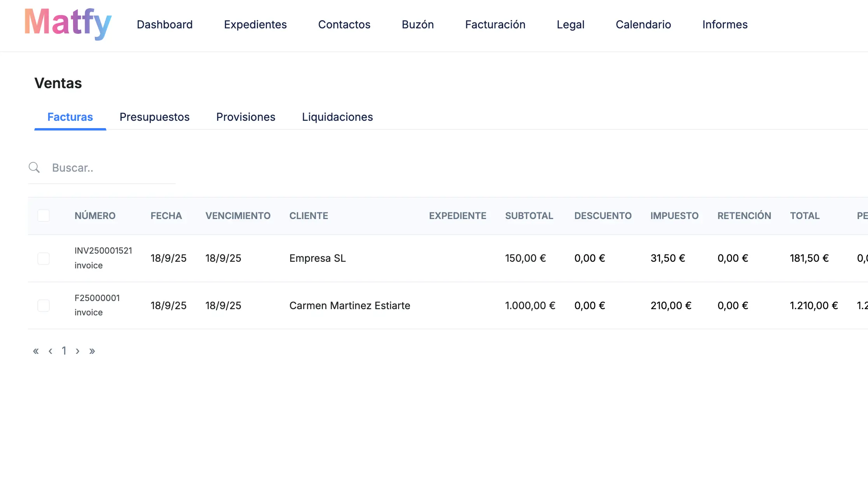The image size is (868, 501).
Task: Sort by the CLIENTE column header
Action: coord(309,216)
